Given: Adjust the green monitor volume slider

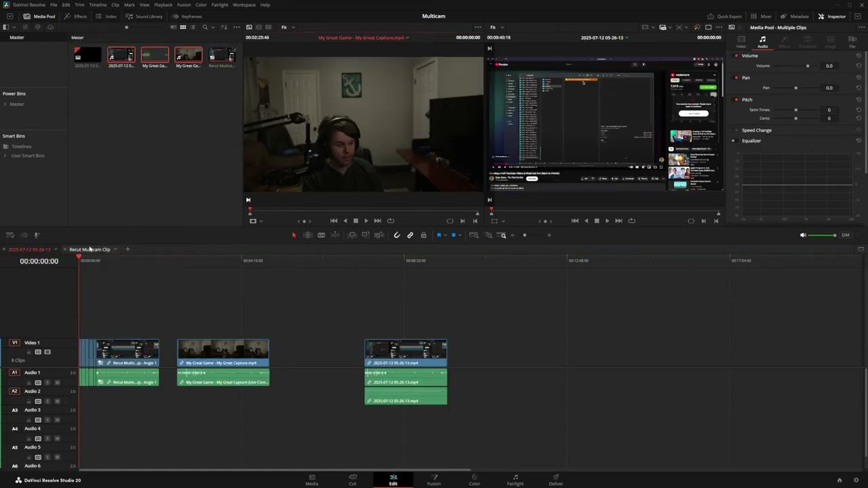Looking at the screenshot, I should point(823,235).
